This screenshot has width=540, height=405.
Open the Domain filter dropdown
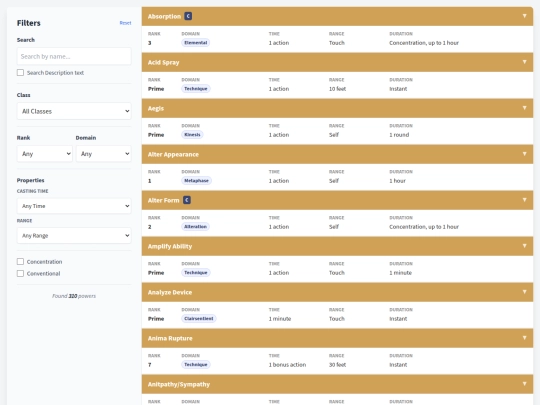pyautogui.click(x=104, y=154)
